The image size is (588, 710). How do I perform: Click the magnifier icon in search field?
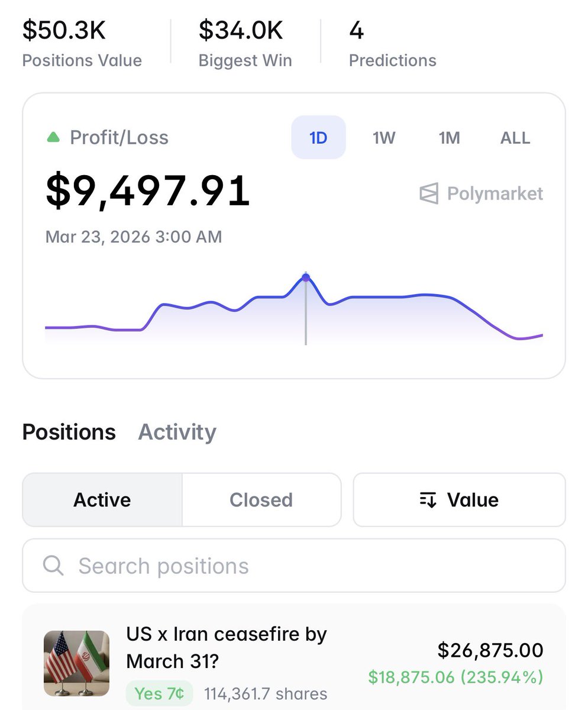(53, 566)
